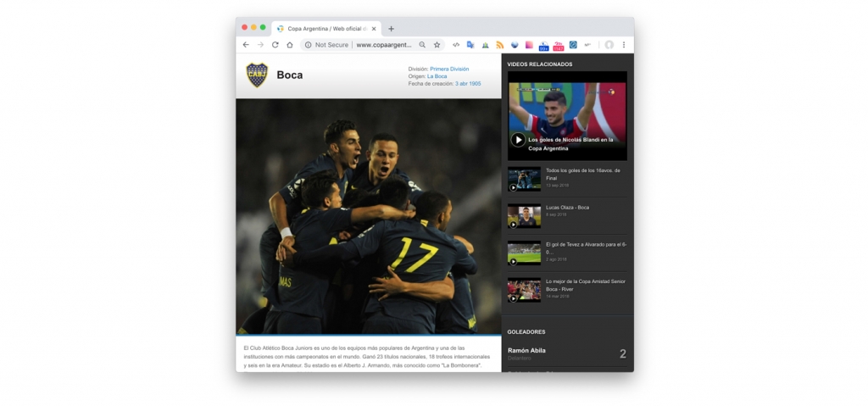Open the pink gradient square extension
This screenshot has height=406, width=868.
point(529,45)
